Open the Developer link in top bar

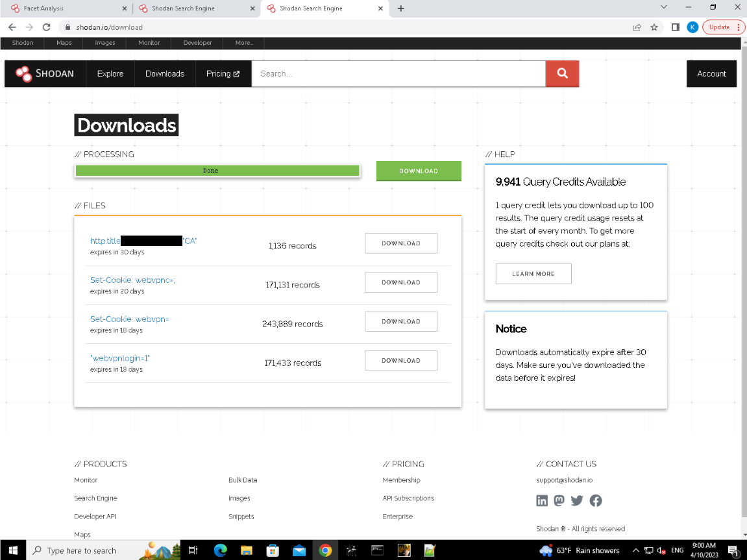198,43
